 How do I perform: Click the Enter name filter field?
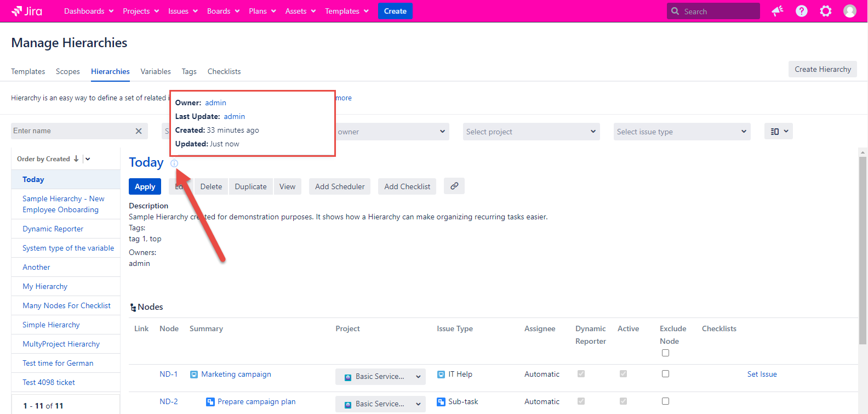(71, 131)
